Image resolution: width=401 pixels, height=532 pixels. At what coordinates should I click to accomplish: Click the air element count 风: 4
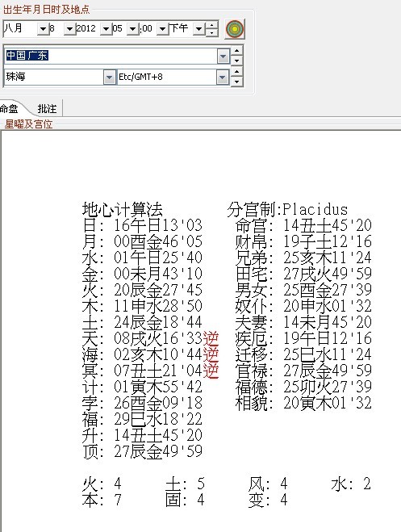click(x=268, y=484)
